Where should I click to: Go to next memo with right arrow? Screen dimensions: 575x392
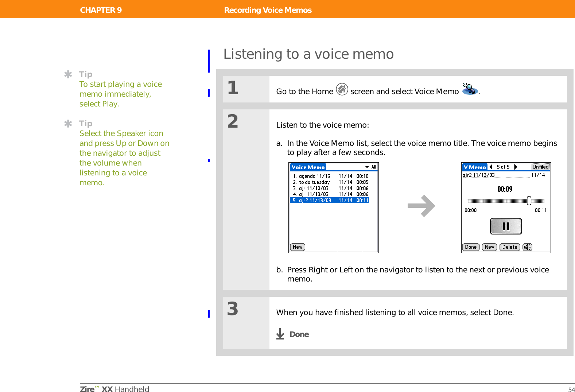[x=516, y=167]
